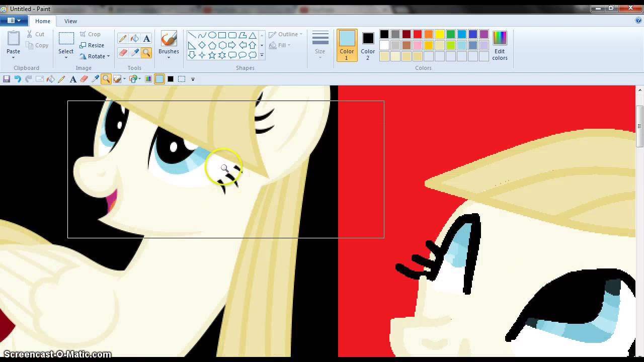Click the envelope email icon in Quick Access toolbar
The width and height of the screenshot is (644, 362).
coord(40,79)
